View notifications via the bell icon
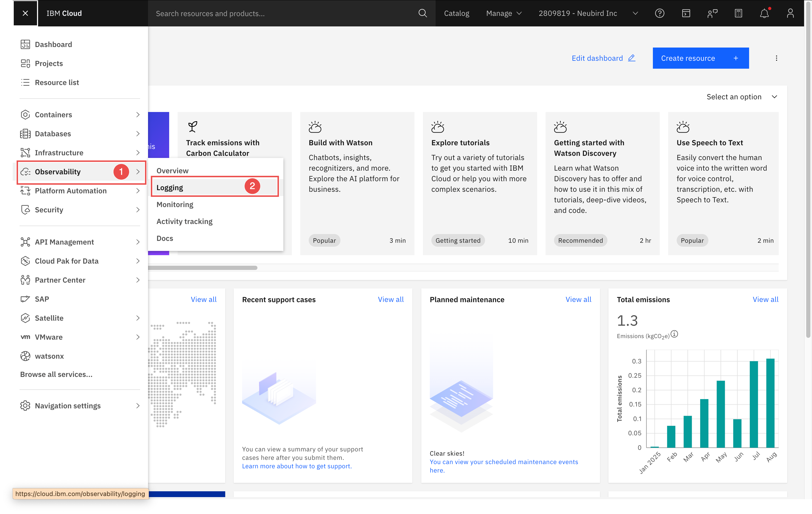Viewport: 812px width, 514px height. click(764, 13)
